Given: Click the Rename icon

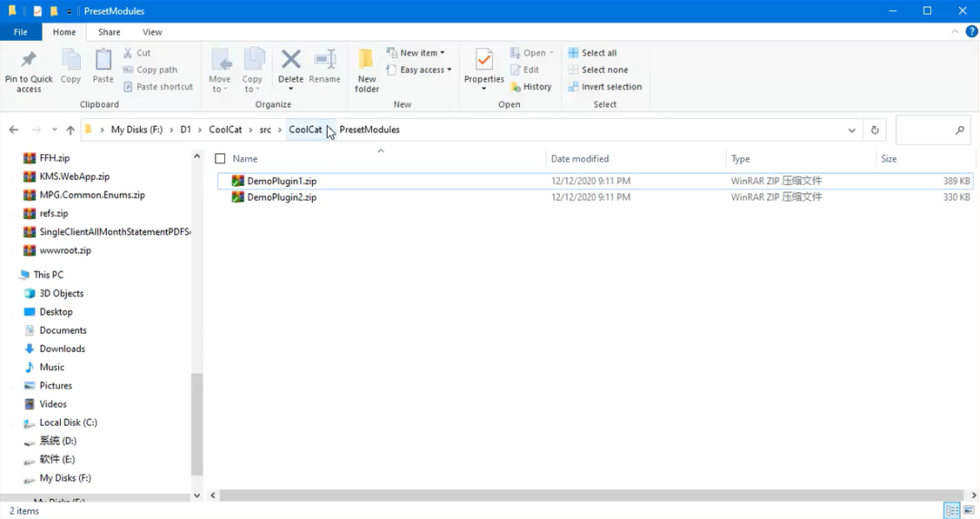Looking at the screenshot, I should [x=325, y=59].
